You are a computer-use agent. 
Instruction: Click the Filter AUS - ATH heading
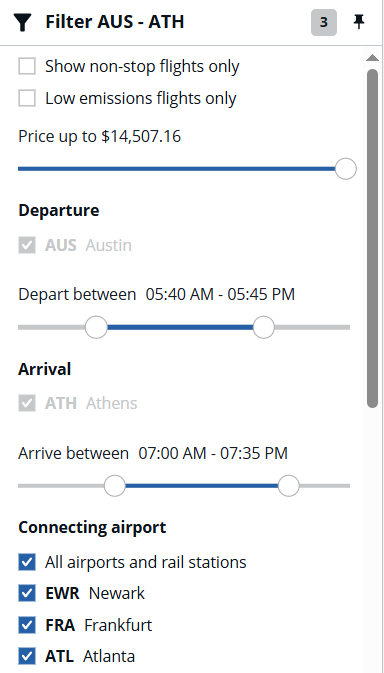point(115,22)
